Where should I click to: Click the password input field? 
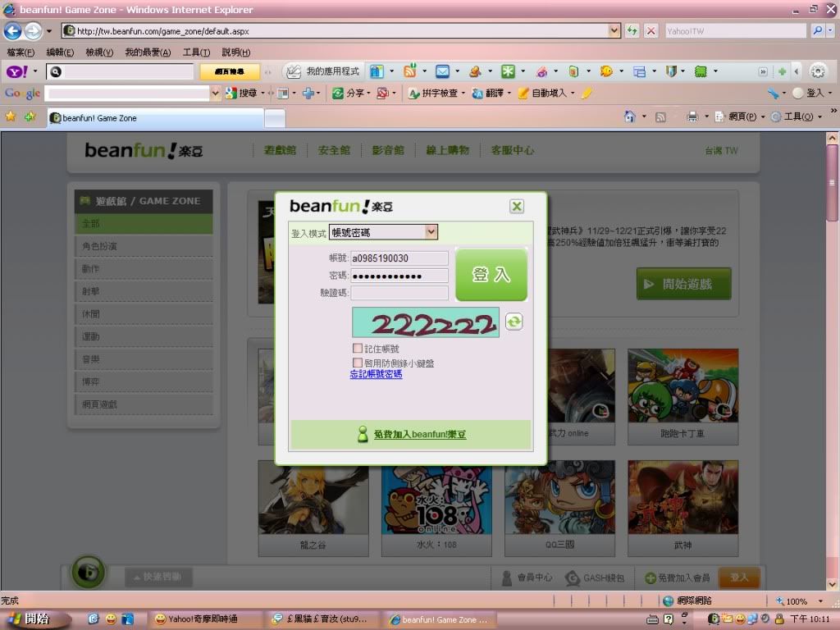[399, 276]
